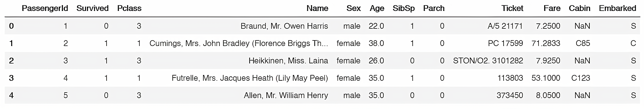This screenshot has width=644, height=109.
Task: Click the name cell Braund, Mr. Owen Harris
Action: click(284, 26)
